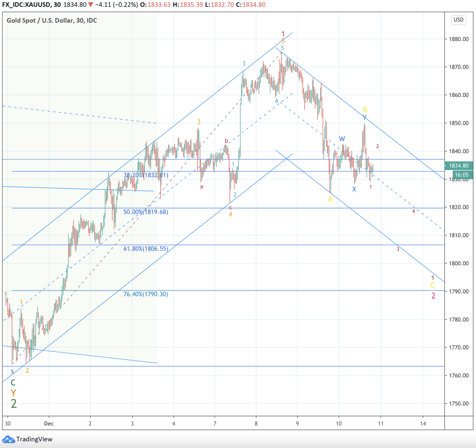Click the yellow wave A label
The image size is (476, 448).
pos(330,199)
